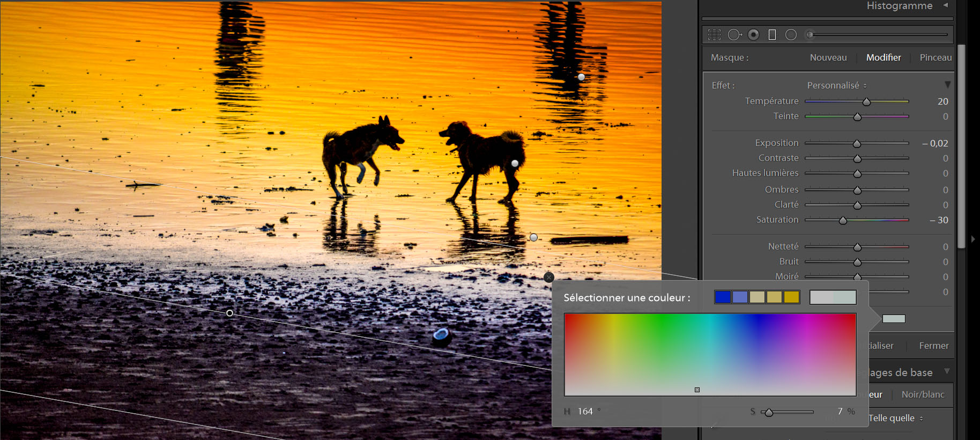Select the Spot removal tool

point(734,35)
